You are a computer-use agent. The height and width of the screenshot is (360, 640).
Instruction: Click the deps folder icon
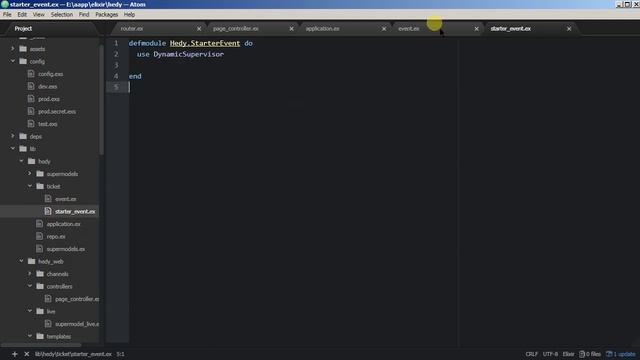(23, 136)
